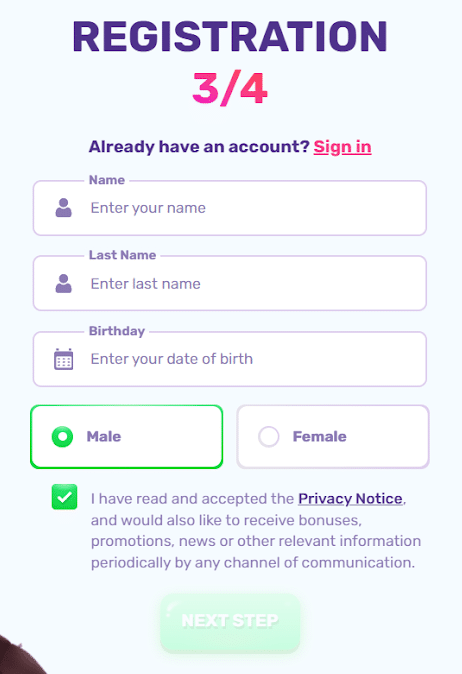
Task: Click the REGISTRATION heading
Action: tap(230, 37)
